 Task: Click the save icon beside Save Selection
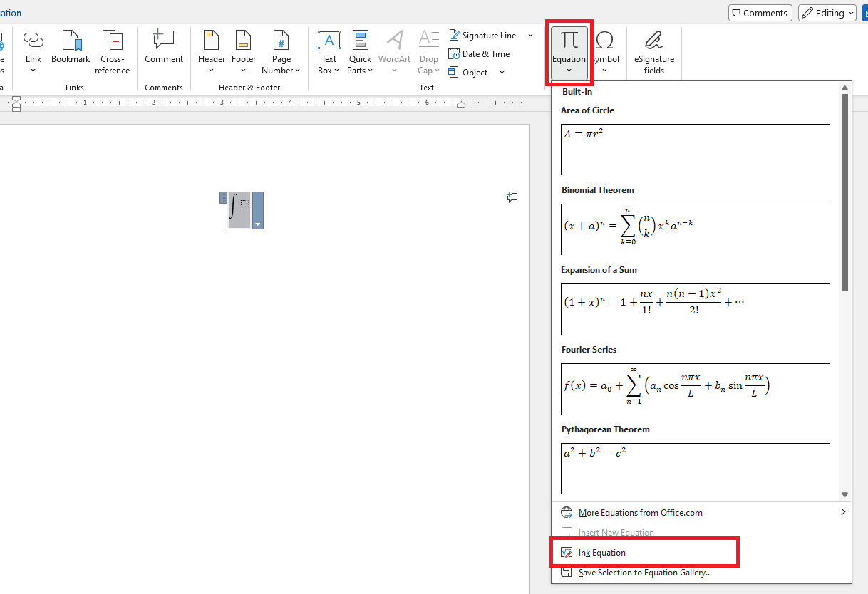pyautogui.click(x=567, y=573)
